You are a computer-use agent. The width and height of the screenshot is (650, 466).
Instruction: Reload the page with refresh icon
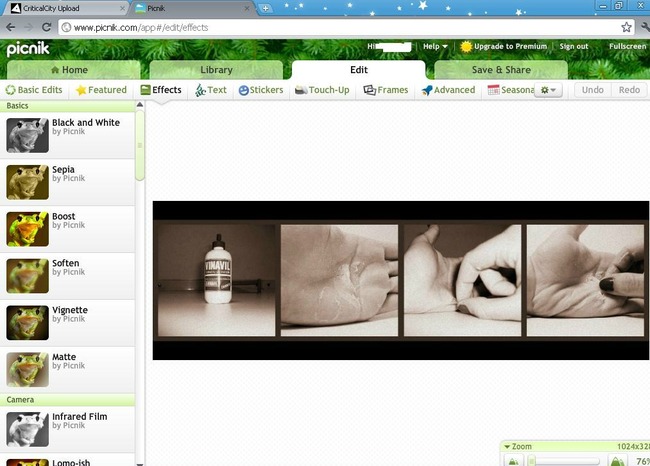[x=46, y=27]
